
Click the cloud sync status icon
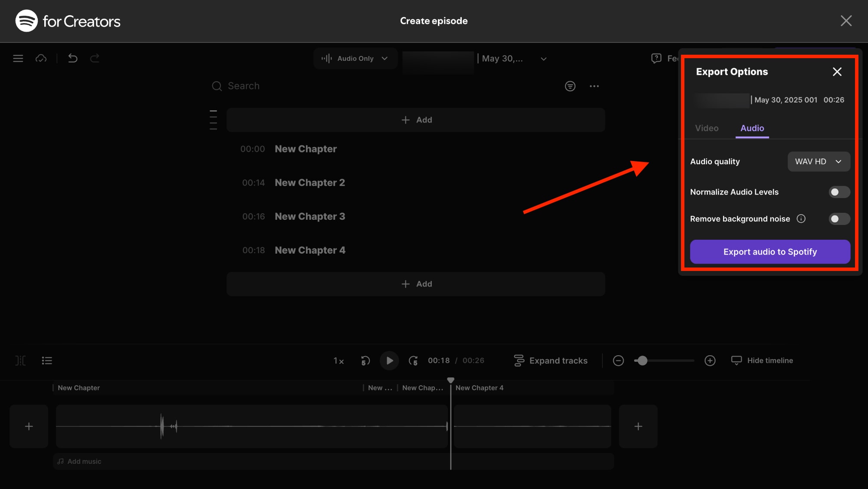click(x=41, y=58)
